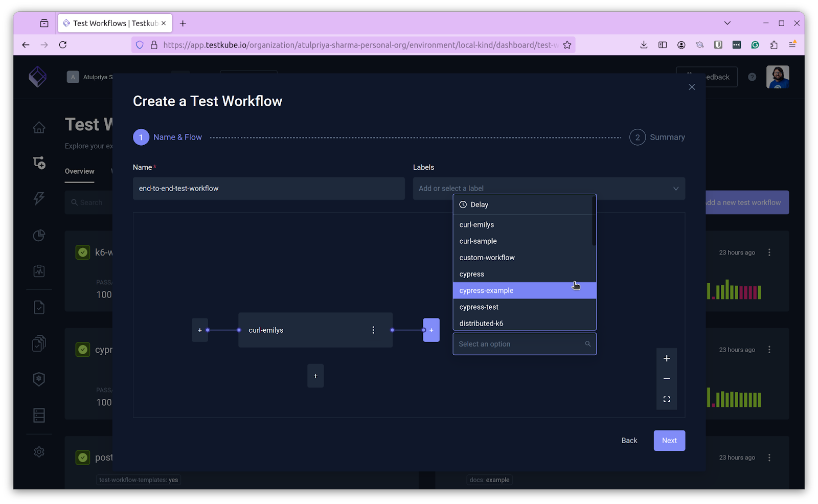Click the Name input field
Image resolution: width=818 pixels, height=504 pixels.
[269, 189]
